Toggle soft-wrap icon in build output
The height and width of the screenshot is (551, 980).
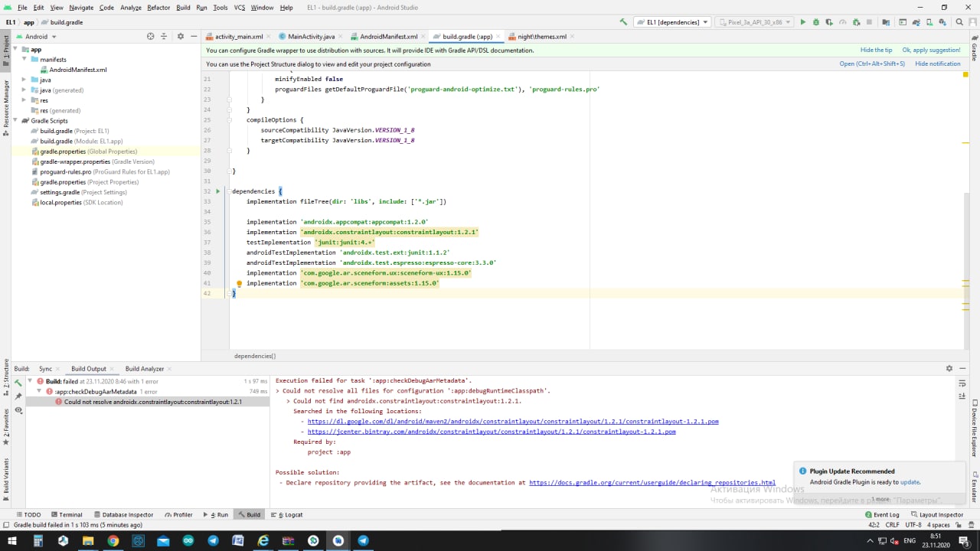click(962, 383)
